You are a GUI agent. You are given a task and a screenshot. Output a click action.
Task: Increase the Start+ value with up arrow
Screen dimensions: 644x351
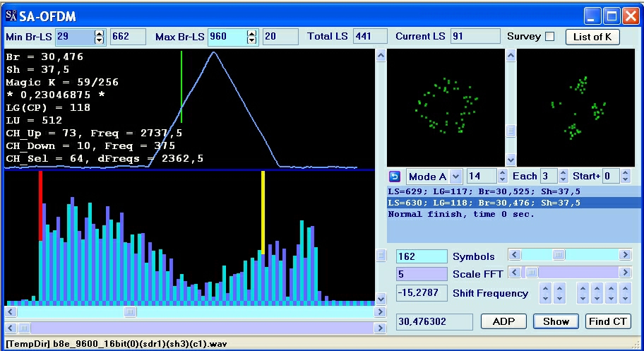pos(625,173)
